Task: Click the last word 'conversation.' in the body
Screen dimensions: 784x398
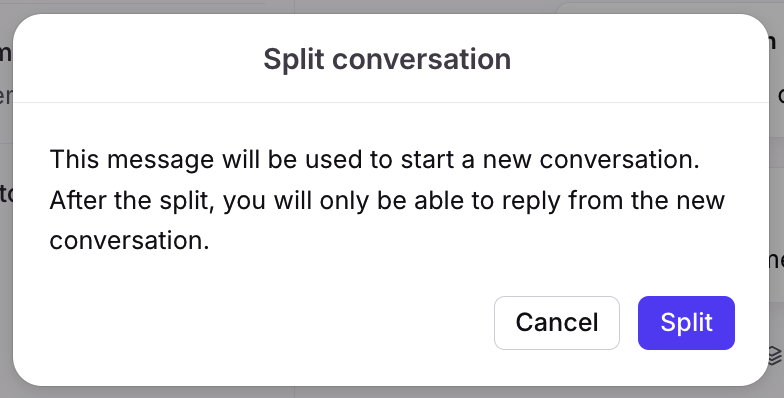Action: click(129, 240)
